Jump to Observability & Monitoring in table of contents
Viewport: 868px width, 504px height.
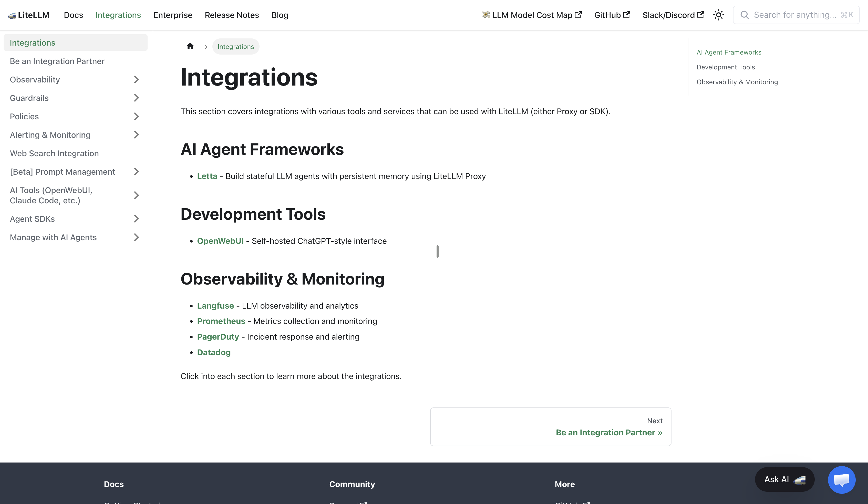tap(737, 82)
